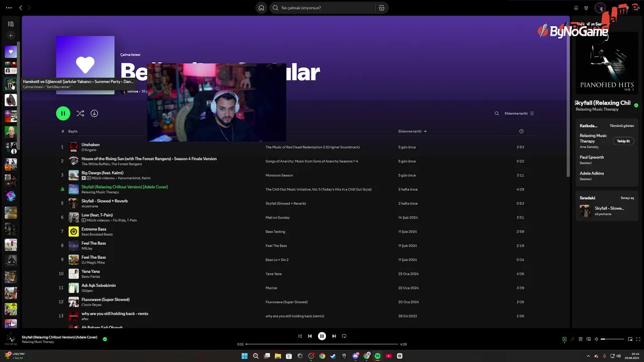
Task: Collapse the Your Library sidebar icon
Action: click(x=11, y=24)
